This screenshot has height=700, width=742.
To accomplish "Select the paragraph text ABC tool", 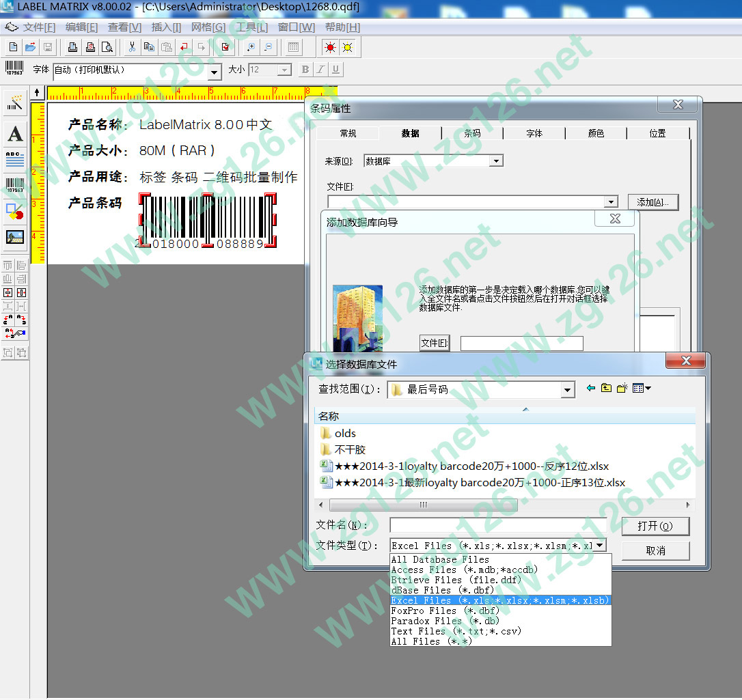I will pyautogui.click(x=14, y=159).
